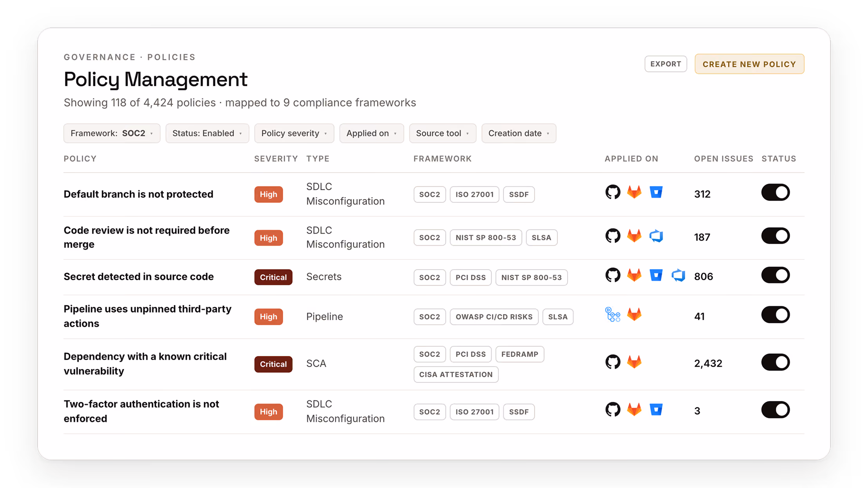
Task: Click the CISA ATTESTATION framework tag
Action: [456, 375]
